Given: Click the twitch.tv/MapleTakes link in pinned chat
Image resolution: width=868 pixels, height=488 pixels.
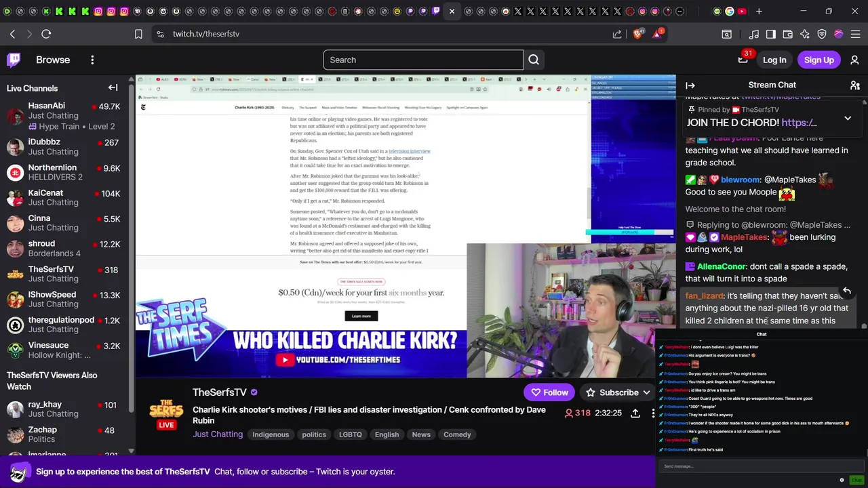Looking at the screenshot, I should click(781, 97).
